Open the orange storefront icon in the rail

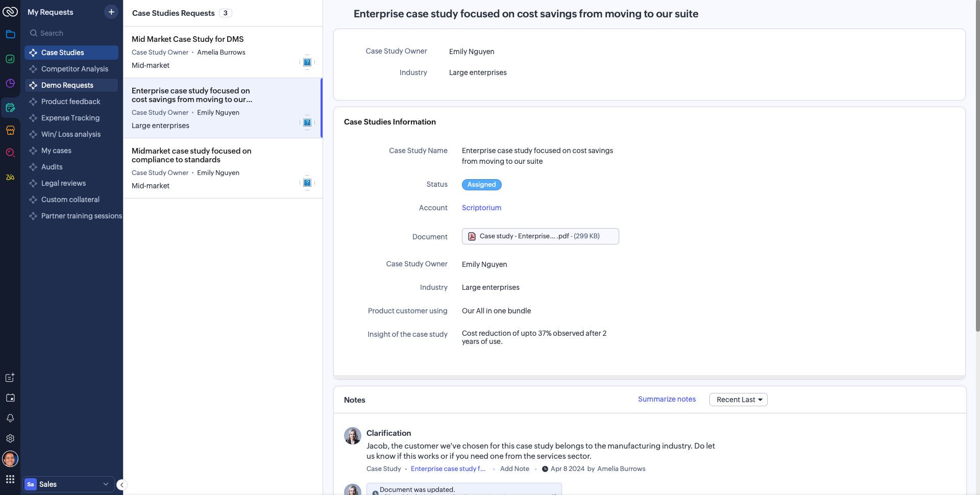click(x=10, y=130)
